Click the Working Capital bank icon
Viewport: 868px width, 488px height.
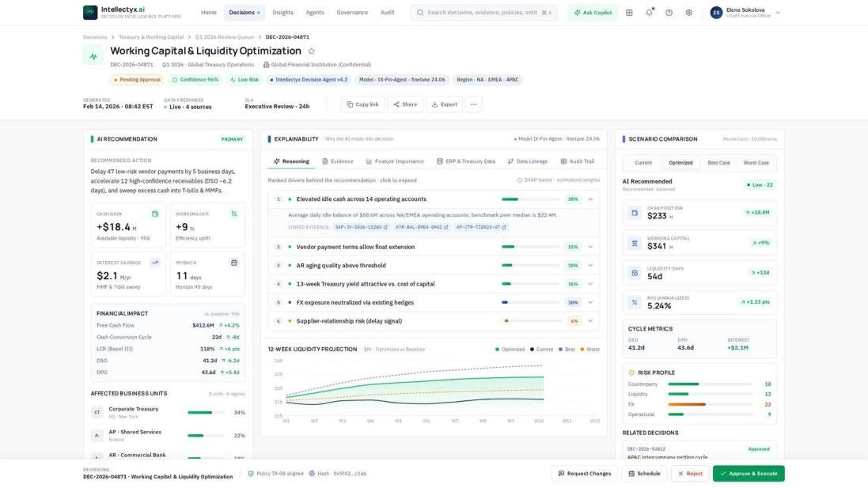(x=635, y=243)
